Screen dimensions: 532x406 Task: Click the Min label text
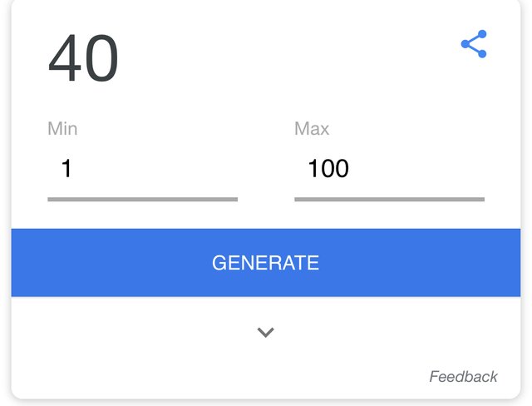coord(62,129)
